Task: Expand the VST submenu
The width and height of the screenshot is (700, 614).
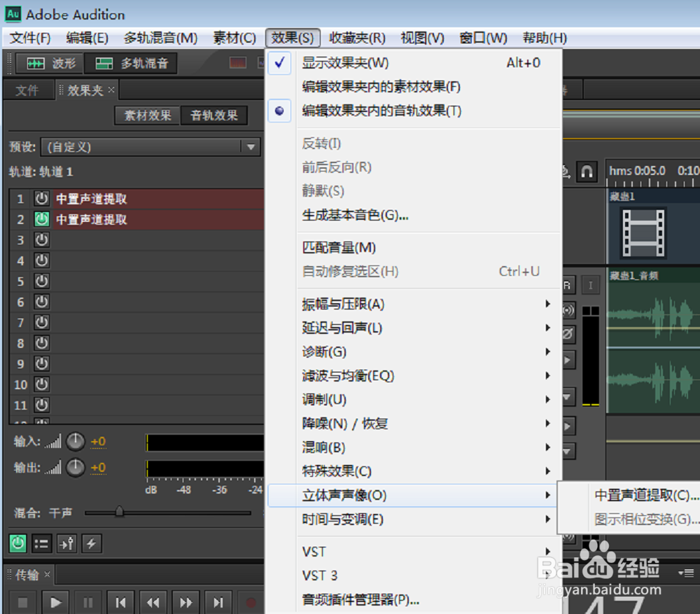Action: point(414,552)
